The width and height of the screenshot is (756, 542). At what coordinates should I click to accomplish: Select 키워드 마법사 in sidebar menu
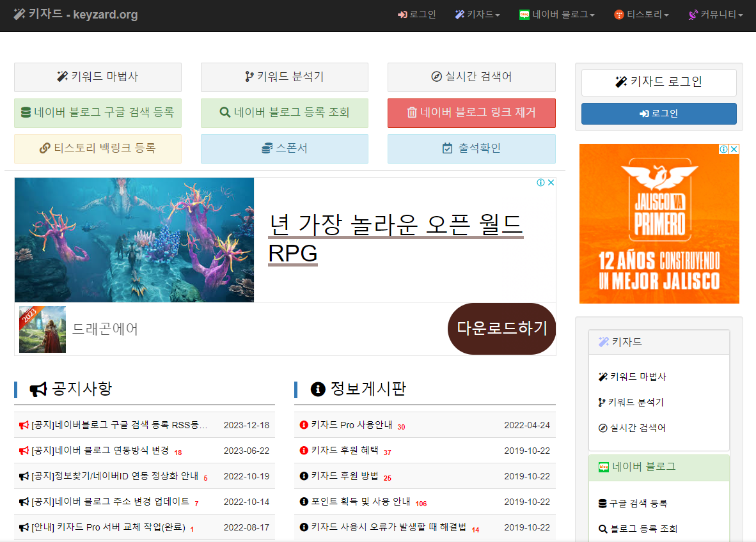click(632, 376)
